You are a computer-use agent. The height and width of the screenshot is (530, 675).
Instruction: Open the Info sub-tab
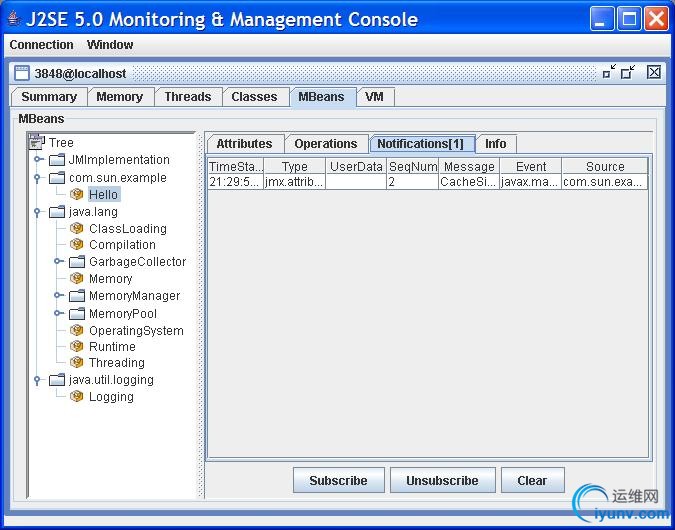(496, 144)
